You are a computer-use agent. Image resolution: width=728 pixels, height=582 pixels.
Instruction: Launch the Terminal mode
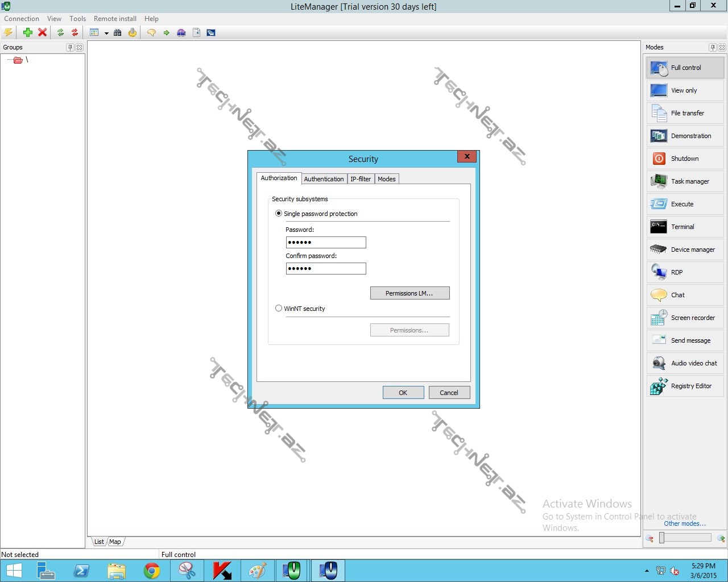[x=685, y=227]
